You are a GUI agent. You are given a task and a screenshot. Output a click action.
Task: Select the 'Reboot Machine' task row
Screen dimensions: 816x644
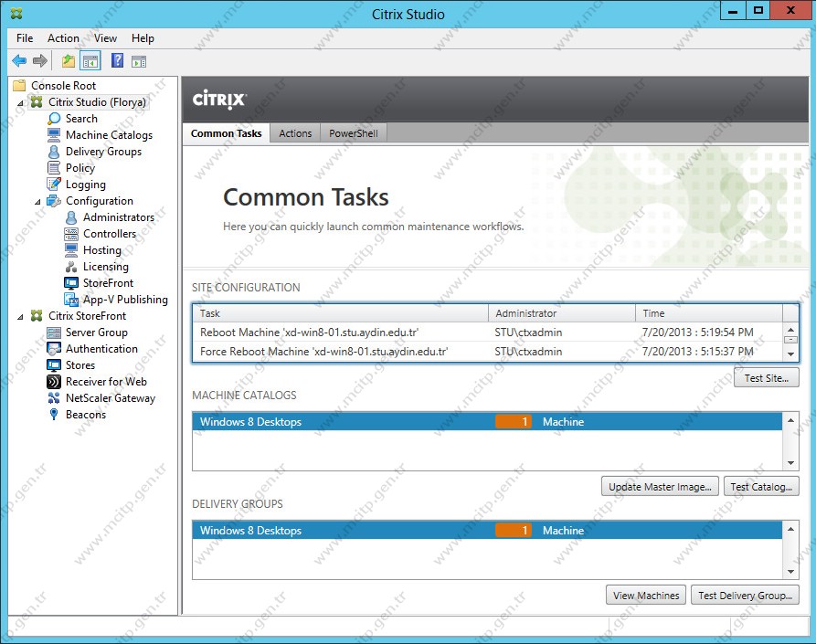(x=488, y=333)
